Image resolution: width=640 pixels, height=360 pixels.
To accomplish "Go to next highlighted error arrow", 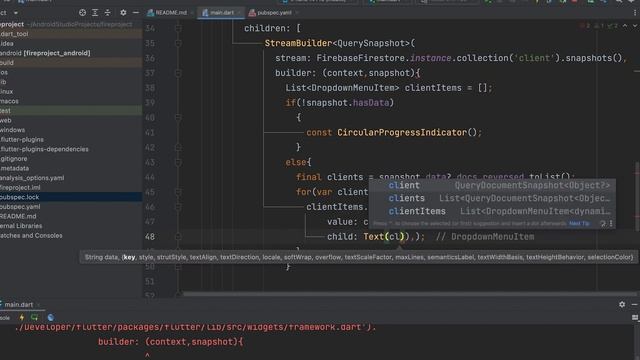I will 635,26.
